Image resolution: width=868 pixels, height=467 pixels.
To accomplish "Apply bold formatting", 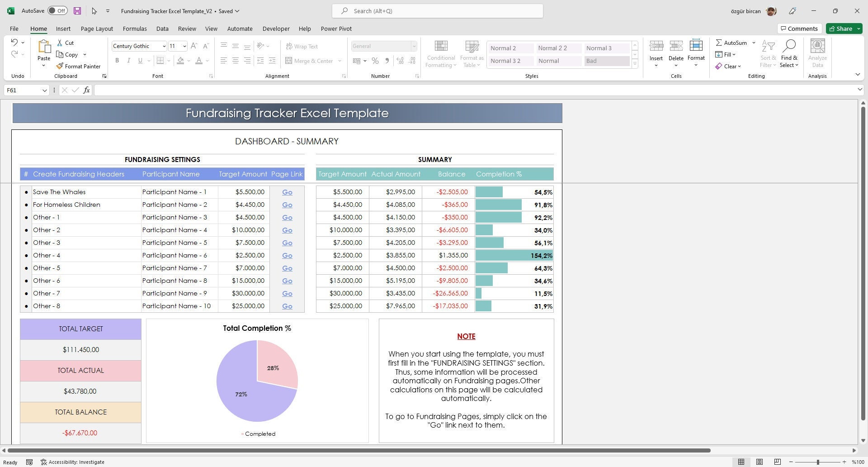I will (x=117, y=60).
